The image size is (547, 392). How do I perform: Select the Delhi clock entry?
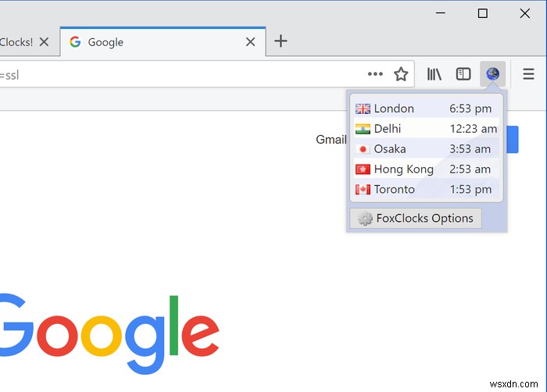(427, 129)
